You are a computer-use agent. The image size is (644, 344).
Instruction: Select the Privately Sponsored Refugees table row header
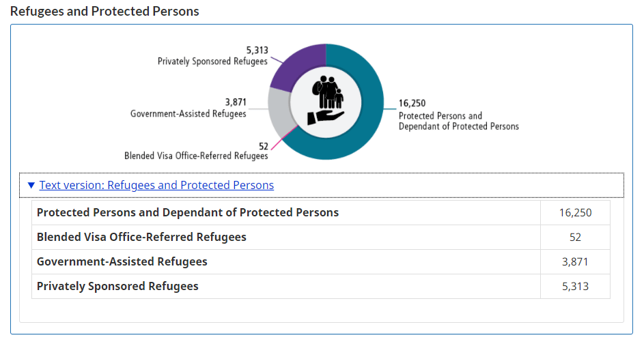pyautogui.click(x=117, y=286)
